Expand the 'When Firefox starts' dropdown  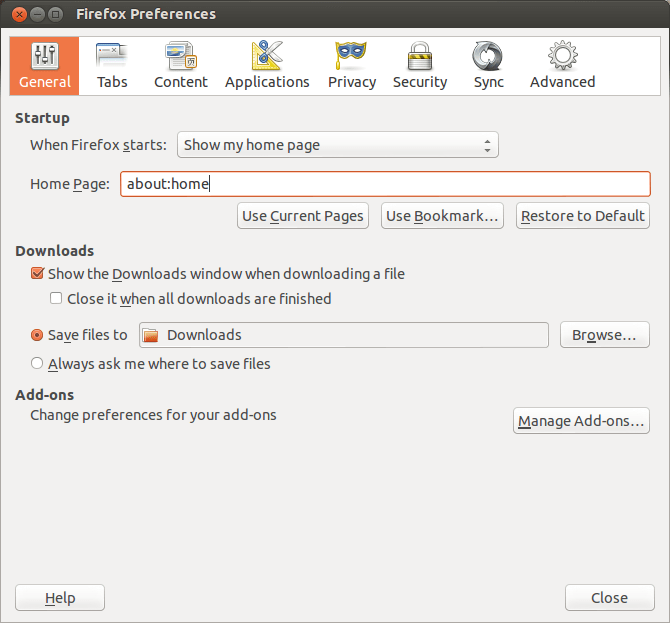pyautogui.click(x=338, y=145)
